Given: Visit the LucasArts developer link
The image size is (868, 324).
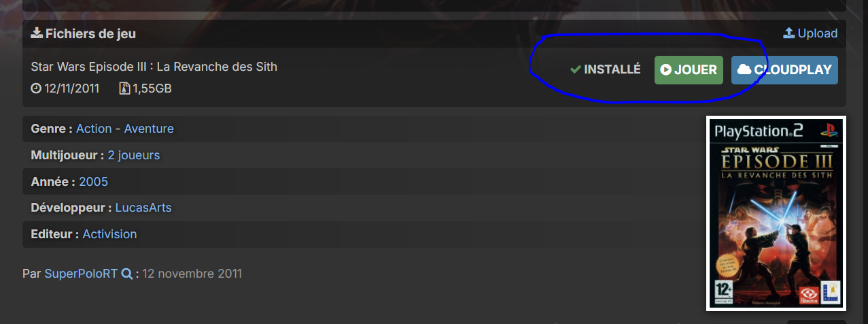Looking at the screenshot, I should click(143, 208).
